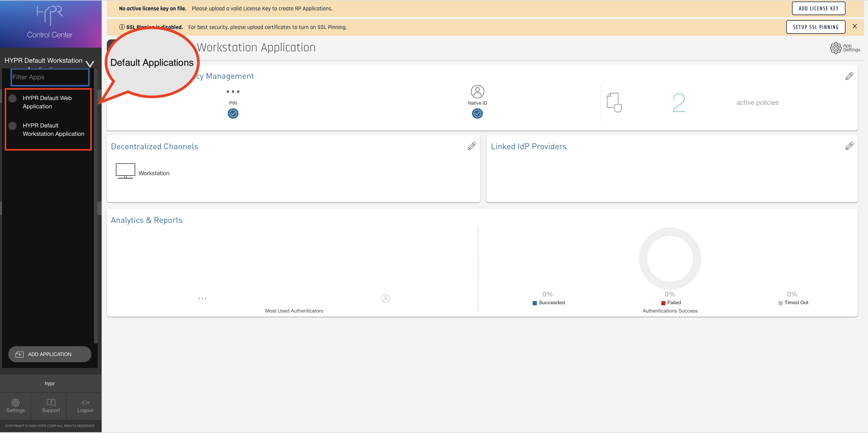
Task: Edit Decentralized Channels with pencil icon
Action: tap(471, 146)
